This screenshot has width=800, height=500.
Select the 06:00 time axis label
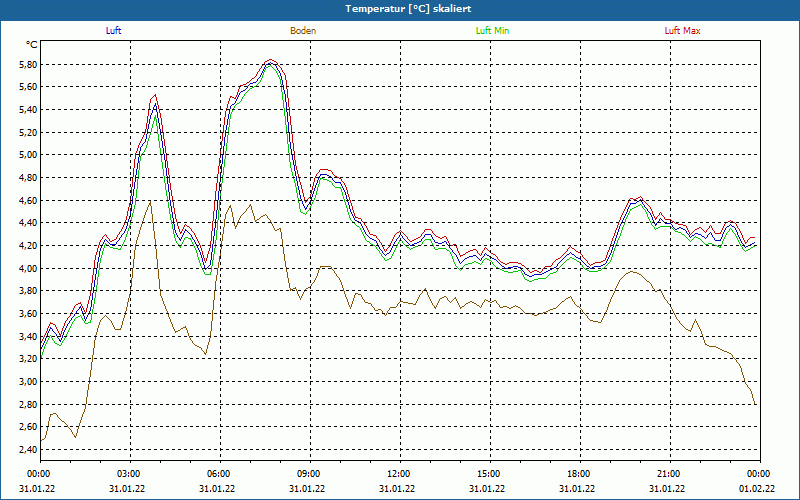[x=219, y=474]
